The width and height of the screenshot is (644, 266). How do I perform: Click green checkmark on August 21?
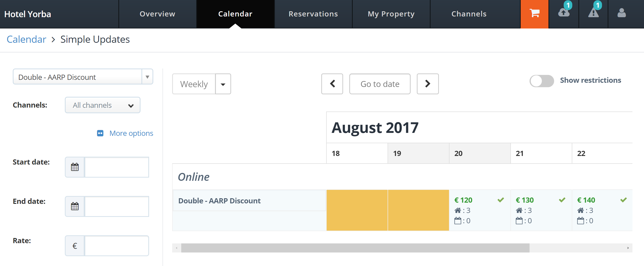click(562, 200)
